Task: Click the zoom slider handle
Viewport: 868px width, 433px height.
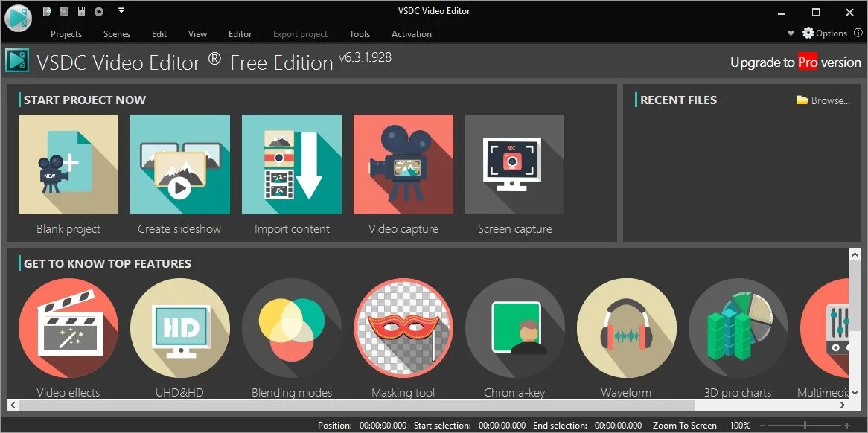Action: coord(805,426)
